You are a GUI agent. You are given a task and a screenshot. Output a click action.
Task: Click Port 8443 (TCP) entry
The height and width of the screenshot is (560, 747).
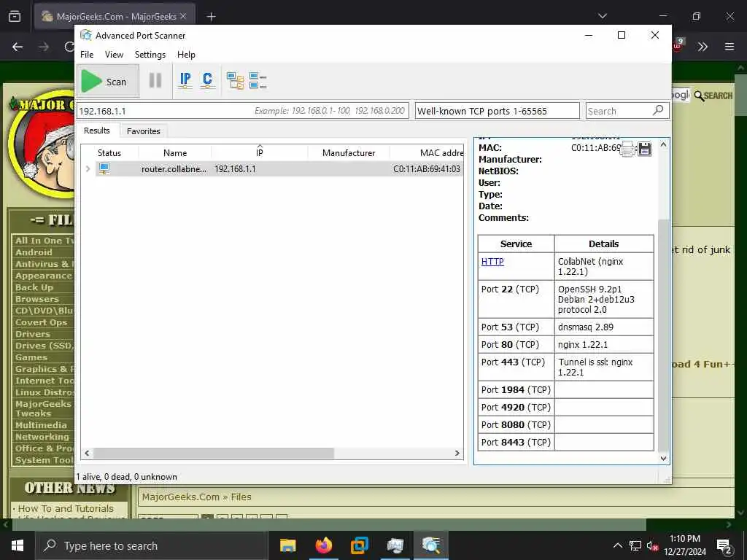(x=516, y=442)
